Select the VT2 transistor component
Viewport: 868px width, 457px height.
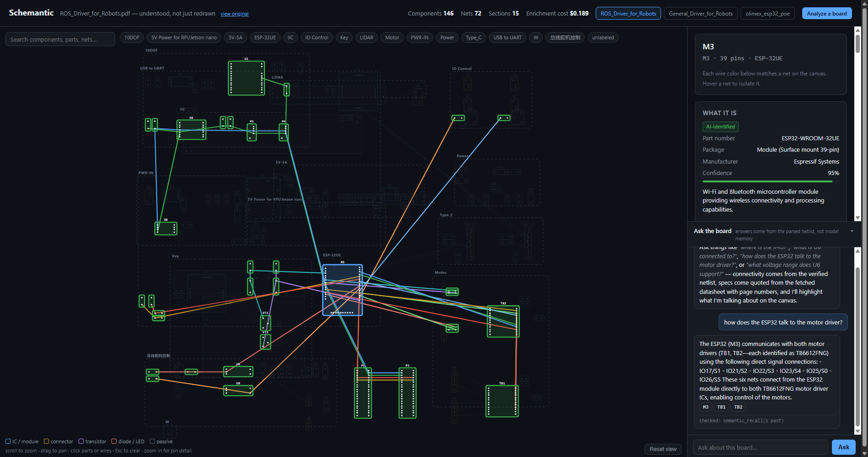coord(265,342)
